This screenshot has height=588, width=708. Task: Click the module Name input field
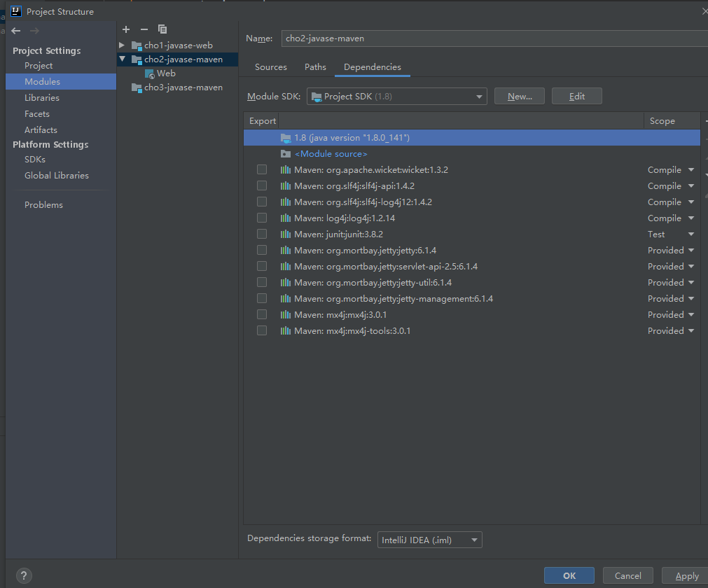[490, 38]
